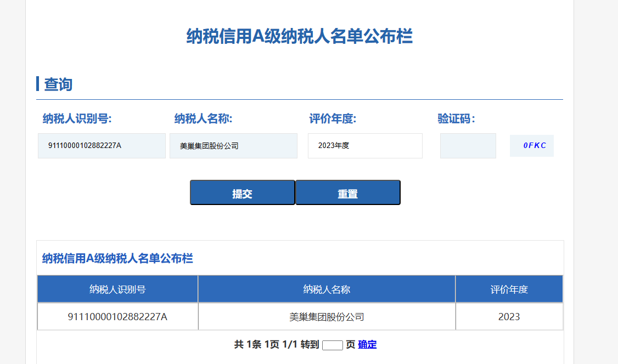Select 2023年度 from the year selector
Image resolution: width=618 pixels, height=364 pixels.
(365, 145)
